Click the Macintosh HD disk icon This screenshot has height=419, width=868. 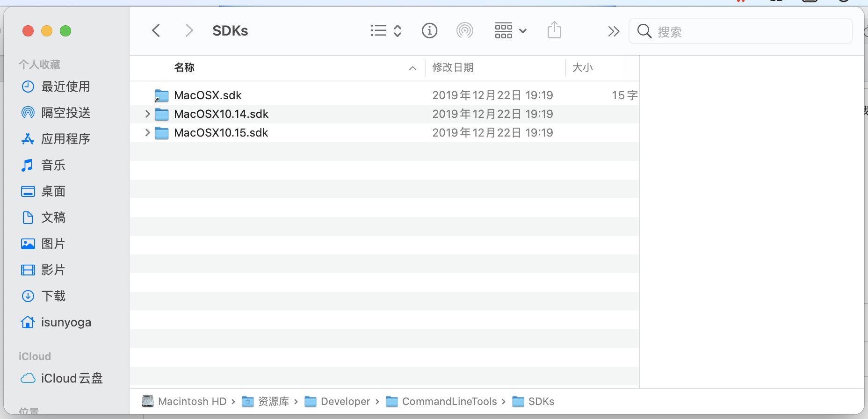148,401
